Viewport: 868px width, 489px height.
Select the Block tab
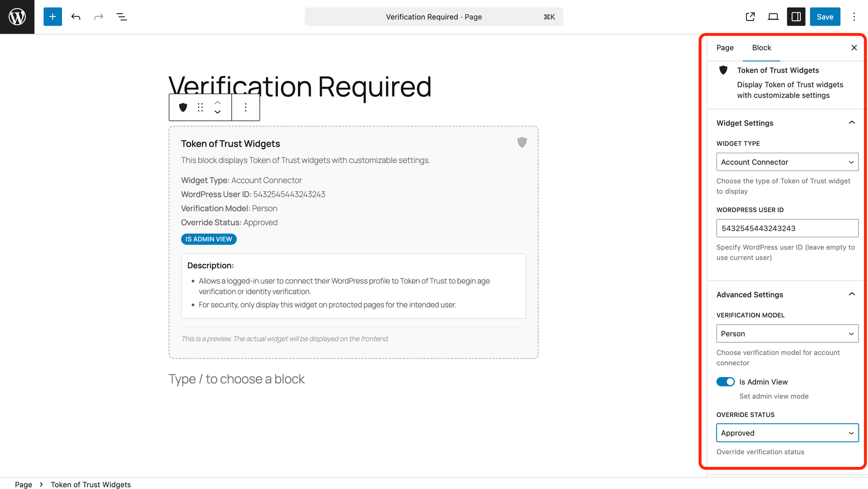pos(761,48)
